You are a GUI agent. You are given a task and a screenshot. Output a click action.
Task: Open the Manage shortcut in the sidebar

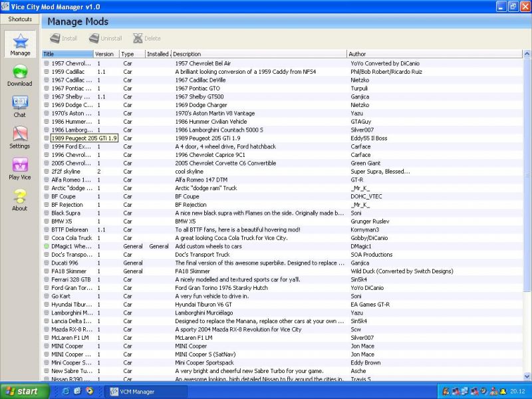(x=20, y=44)
